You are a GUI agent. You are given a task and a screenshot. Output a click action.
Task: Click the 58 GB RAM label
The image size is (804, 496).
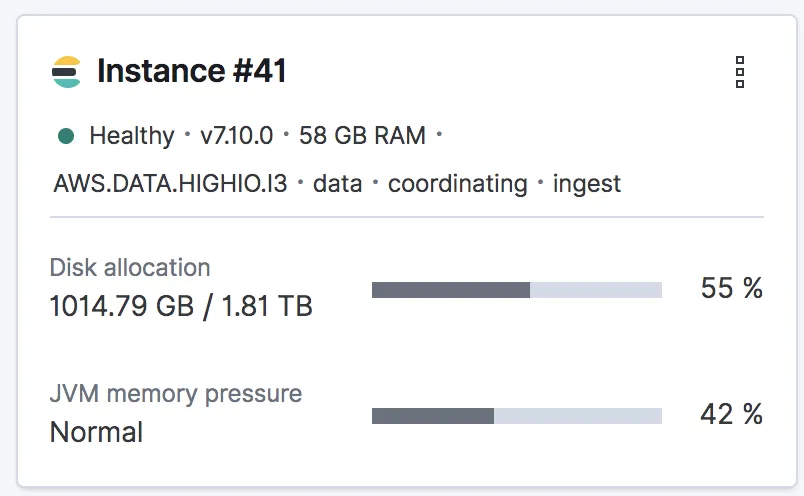pyautogui.click(x=362, y=136)
